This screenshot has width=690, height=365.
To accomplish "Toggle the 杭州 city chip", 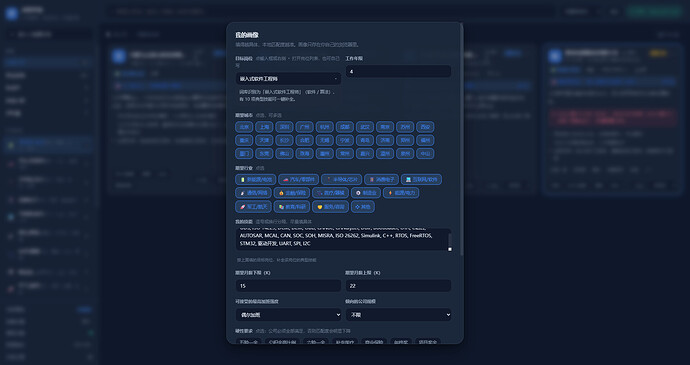I will [325, 127].
